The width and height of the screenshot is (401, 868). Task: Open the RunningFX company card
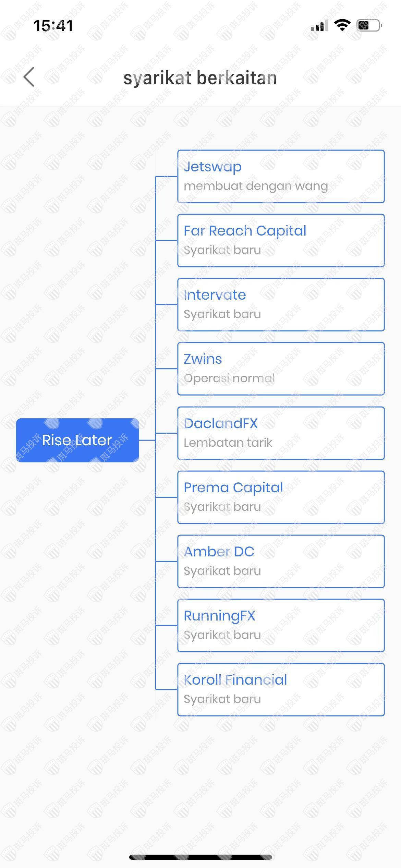click(x=281, y=625)
